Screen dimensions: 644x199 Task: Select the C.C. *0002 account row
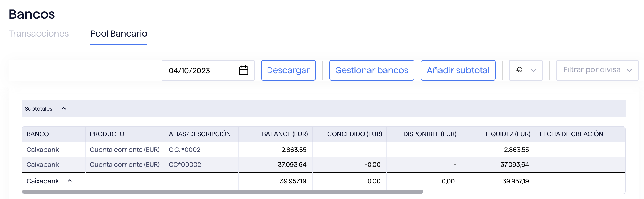(x=184, y=150)
